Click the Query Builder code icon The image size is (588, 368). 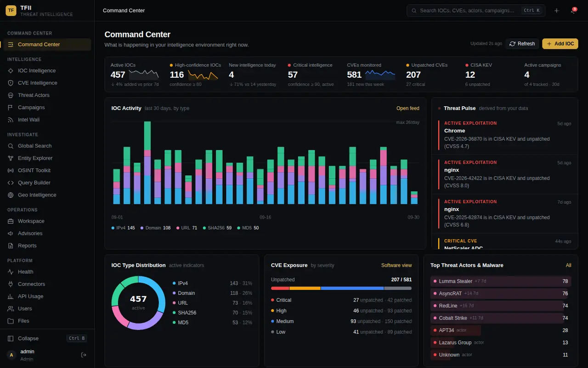[x=11, y=183]
